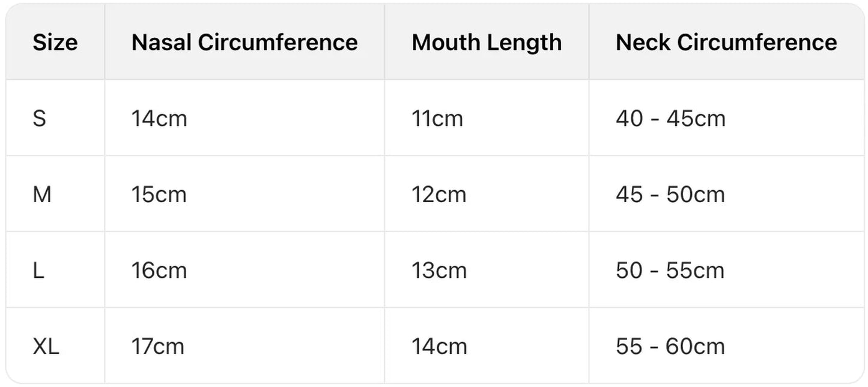Click the 12cm mouth length value
The height and width of the screenshot is (387, 868).
tap(439, 194)
